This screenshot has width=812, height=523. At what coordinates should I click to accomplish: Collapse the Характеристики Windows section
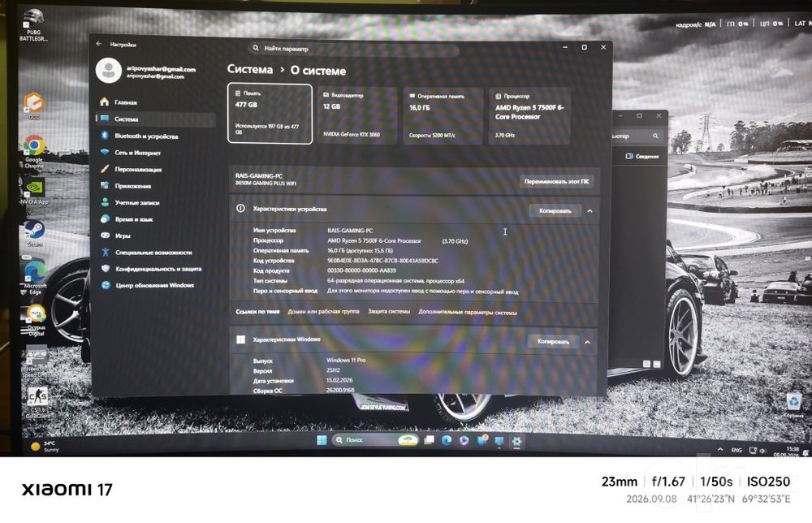tap(588, 342)
